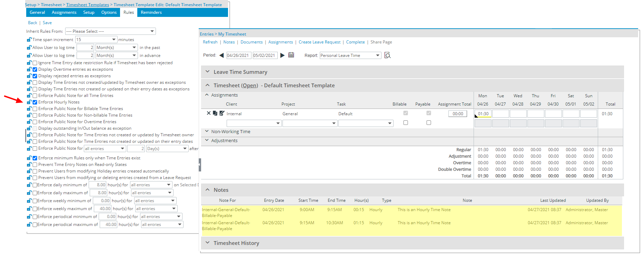Screen dimensions: 644x257
Task: Click the Complete link
Action: [x=355, y=42]
